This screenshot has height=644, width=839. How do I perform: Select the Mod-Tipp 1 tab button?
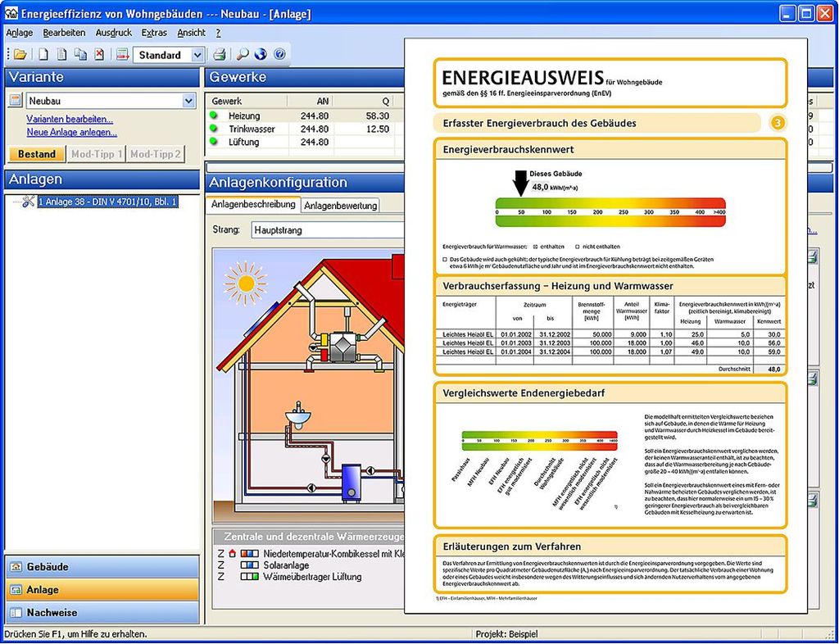point(97,154)
